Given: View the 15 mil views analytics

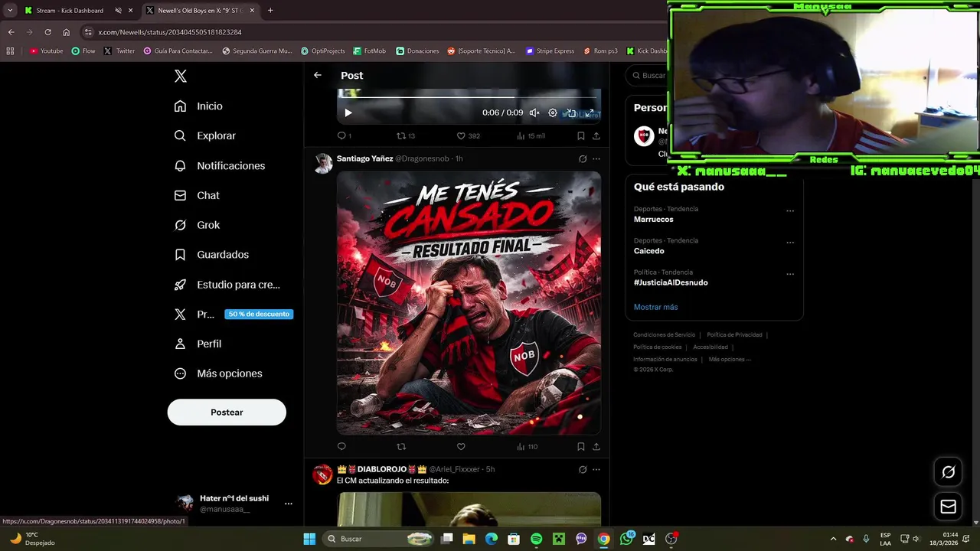Looking at the screenshot, I should coord(531,135).
